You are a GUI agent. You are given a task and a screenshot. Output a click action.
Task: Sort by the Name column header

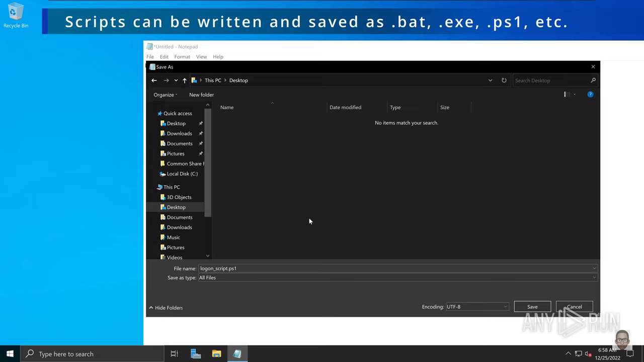click(227, 107)
